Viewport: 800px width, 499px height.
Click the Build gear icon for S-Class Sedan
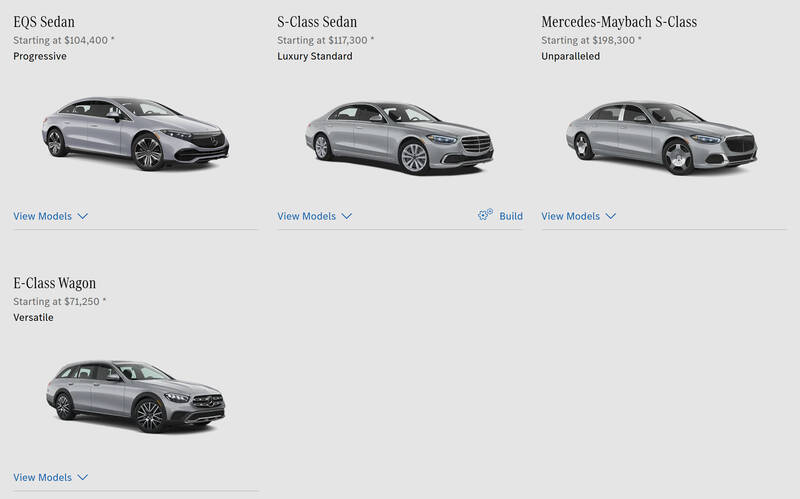pyautogui.click(x=485, y=215)
